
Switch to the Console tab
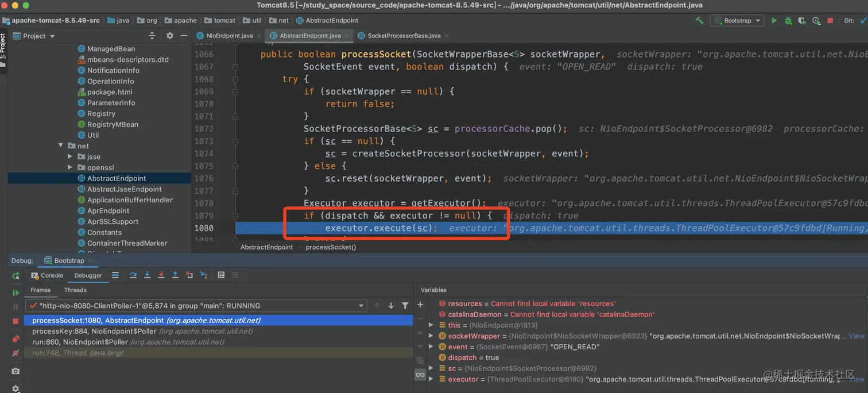47,275
